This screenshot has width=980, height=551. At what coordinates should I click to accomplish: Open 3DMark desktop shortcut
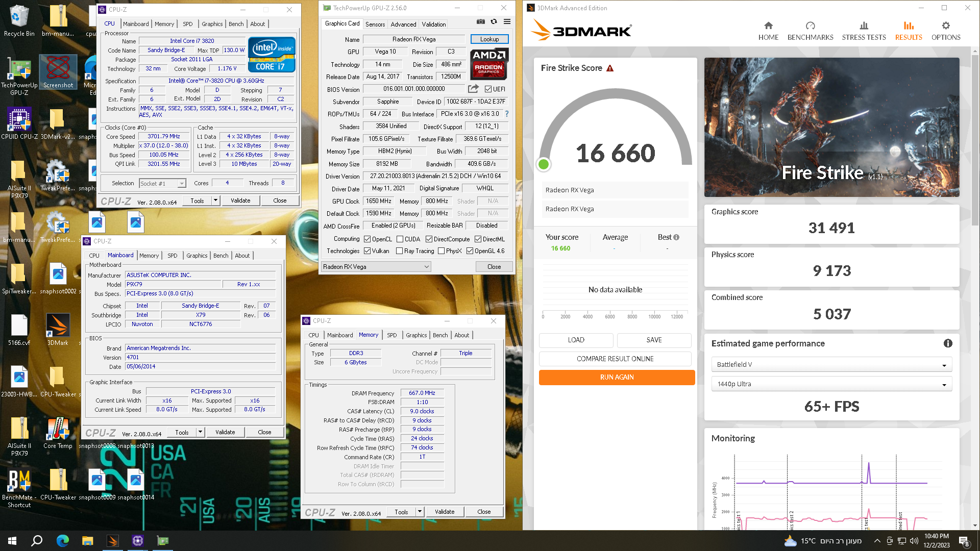58,329
